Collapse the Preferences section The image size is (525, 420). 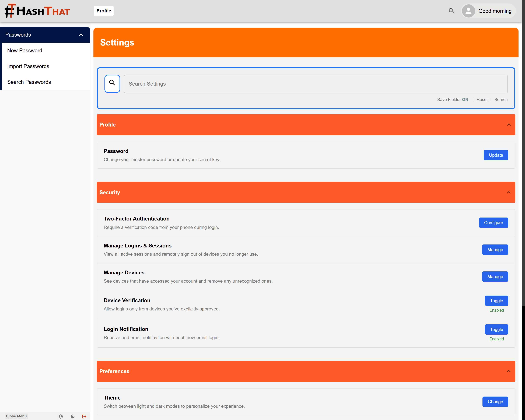(508, 371)
